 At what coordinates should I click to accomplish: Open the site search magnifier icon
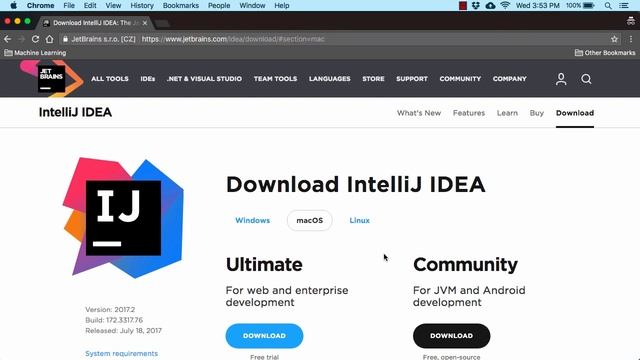click(x=586, y=79)
